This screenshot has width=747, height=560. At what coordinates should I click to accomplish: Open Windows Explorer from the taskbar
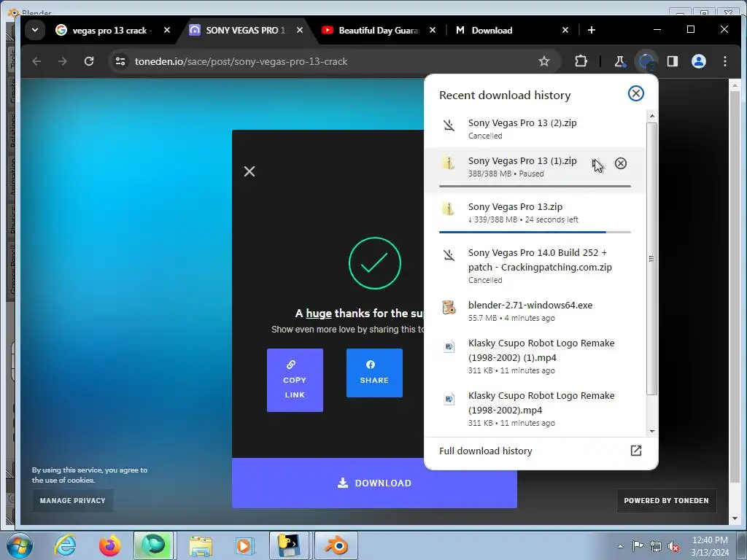tap(201, 545)
